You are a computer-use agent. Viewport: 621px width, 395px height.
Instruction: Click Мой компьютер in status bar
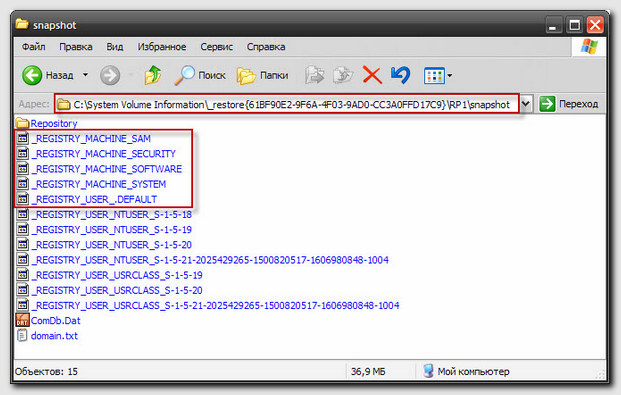(466, 372)
